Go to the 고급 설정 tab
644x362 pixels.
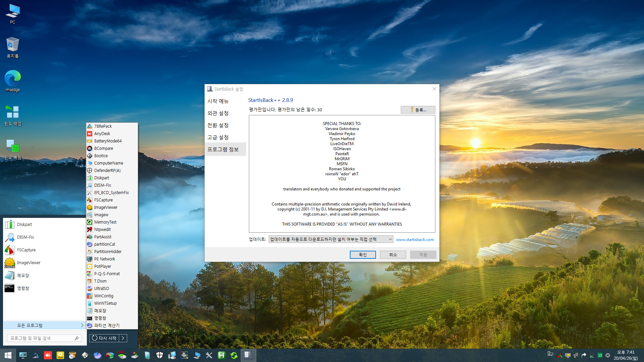point(218,137)
